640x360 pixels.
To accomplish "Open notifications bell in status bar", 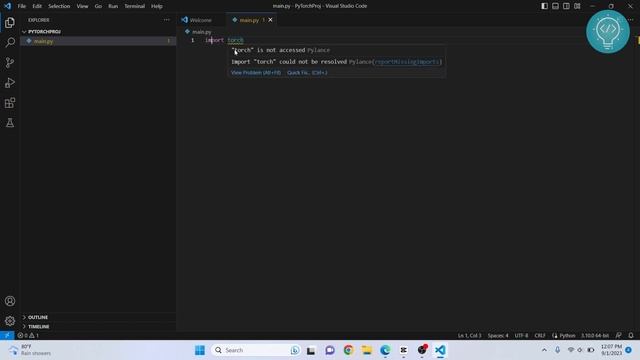I will [631, 336].
